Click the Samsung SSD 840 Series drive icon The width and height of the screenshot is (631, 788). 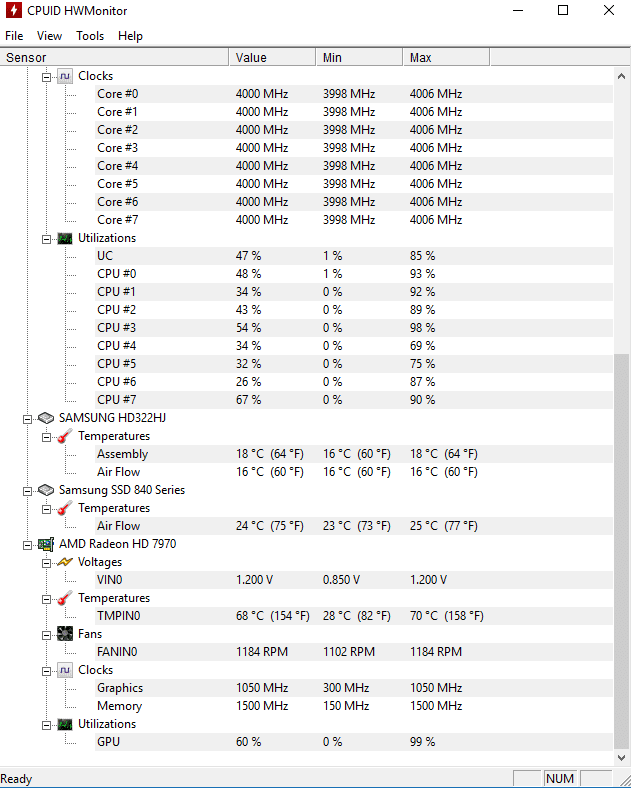pyautogui.click(x=46, y=490)
